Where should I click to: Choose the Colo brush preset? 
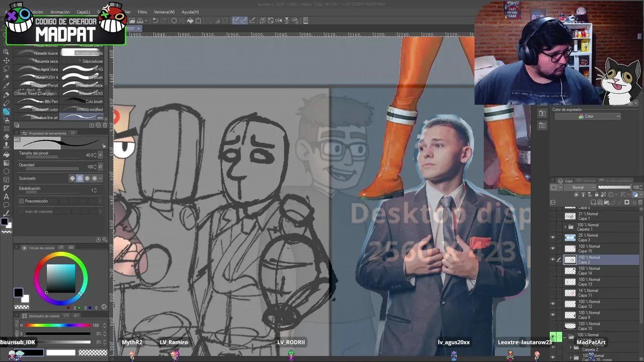[82, 101]
